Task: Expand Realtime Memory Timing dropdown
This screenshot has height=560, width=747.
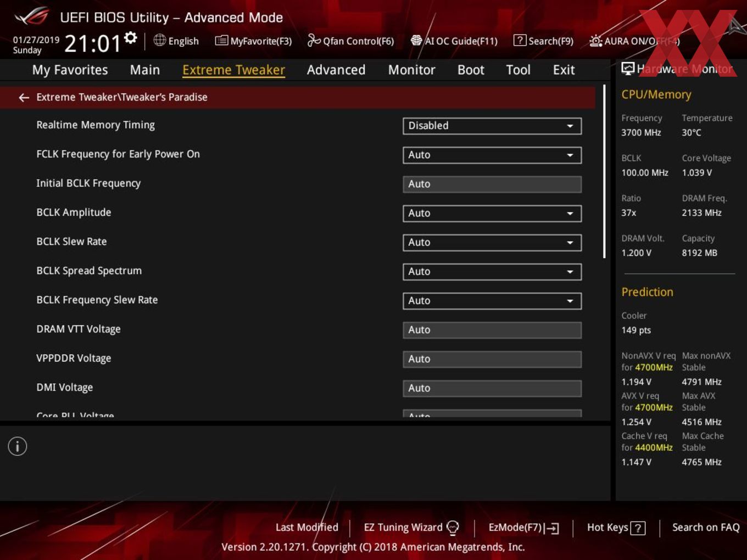Action: 492,126
